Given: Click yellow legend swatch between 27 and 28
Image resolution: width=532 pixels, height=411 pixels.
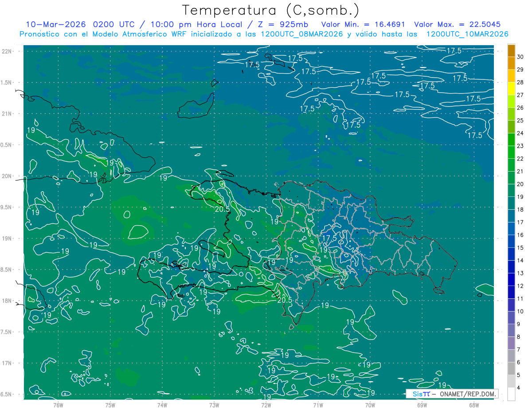Looking at the screenshot, I should 511,88.
